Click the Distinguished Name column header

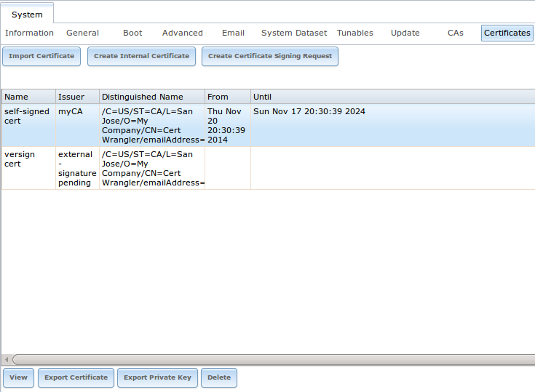[152, 97]
